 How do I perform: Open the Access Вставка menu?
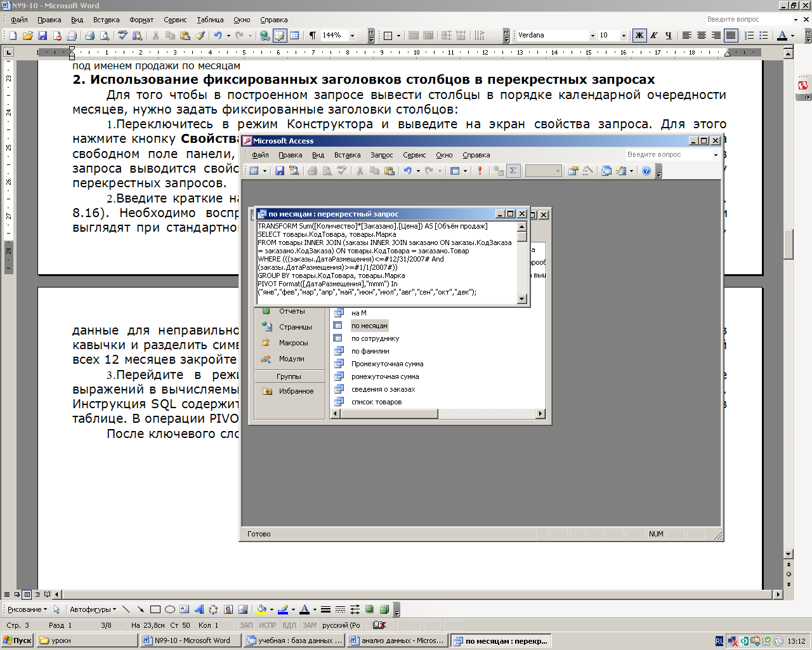(x=347, y=155)
